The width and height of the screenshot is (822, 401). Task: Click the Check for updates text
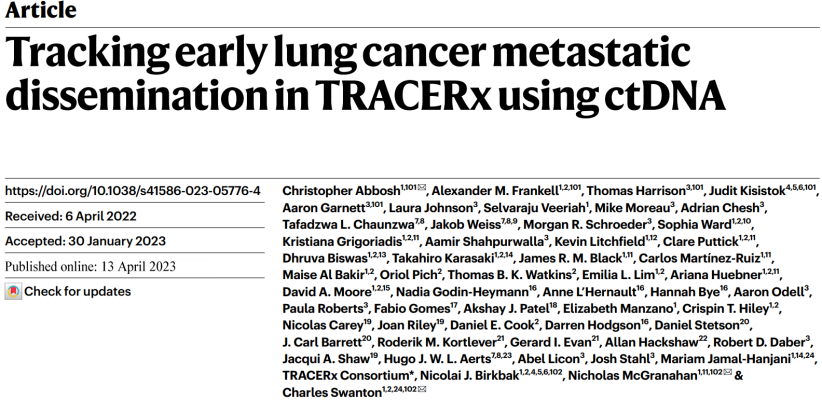pos(78,291)
